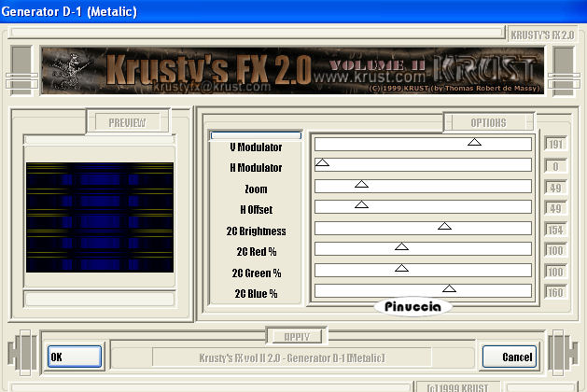
Task: Click the H Modulator label
Action: [256, 168]
